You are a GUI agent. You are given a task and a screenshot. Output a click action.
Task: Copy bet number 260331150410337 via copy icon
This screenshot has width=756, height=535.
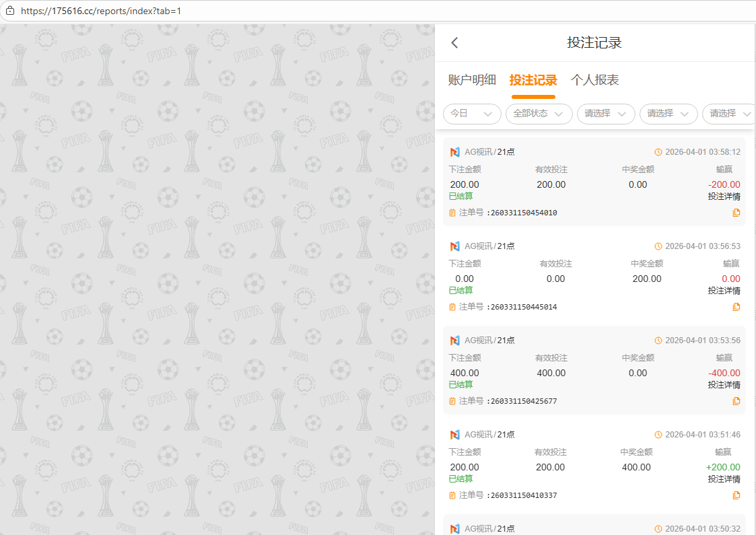pos(736,495)
